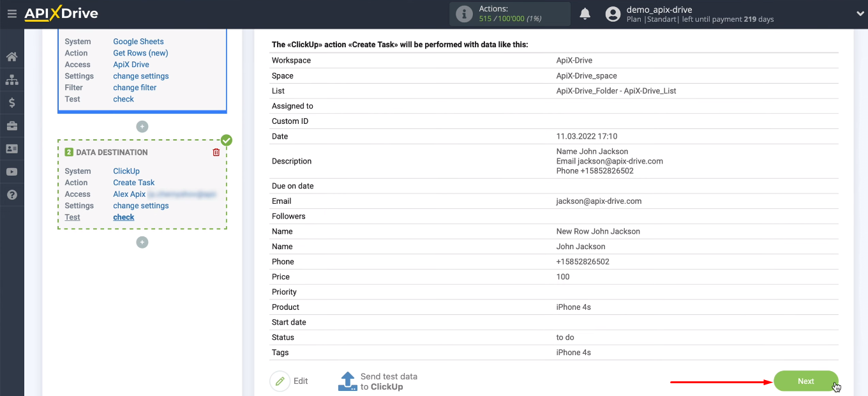
Task: Click the user avatar icon
Action: [x=613, y=14]
